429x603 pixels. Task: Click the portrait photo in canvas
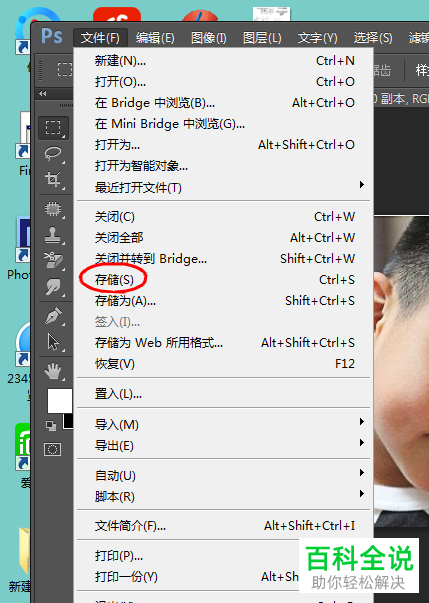402,369
